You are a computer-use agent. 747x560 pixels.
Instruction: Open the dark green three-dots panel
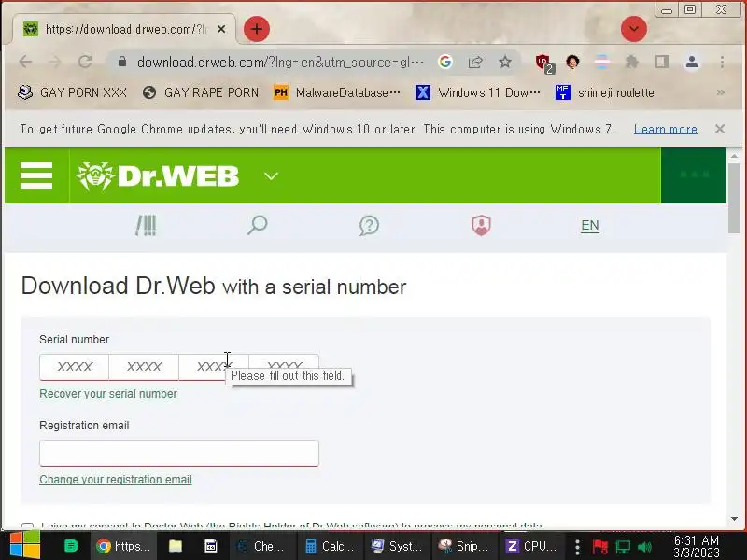click(694, 175)
